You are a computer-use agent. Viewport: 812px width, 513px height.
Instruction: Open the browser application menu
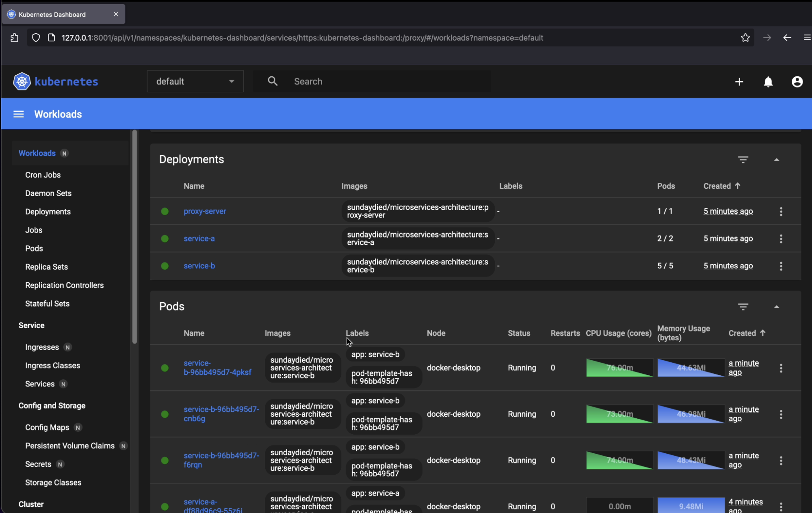click(807, 38)
